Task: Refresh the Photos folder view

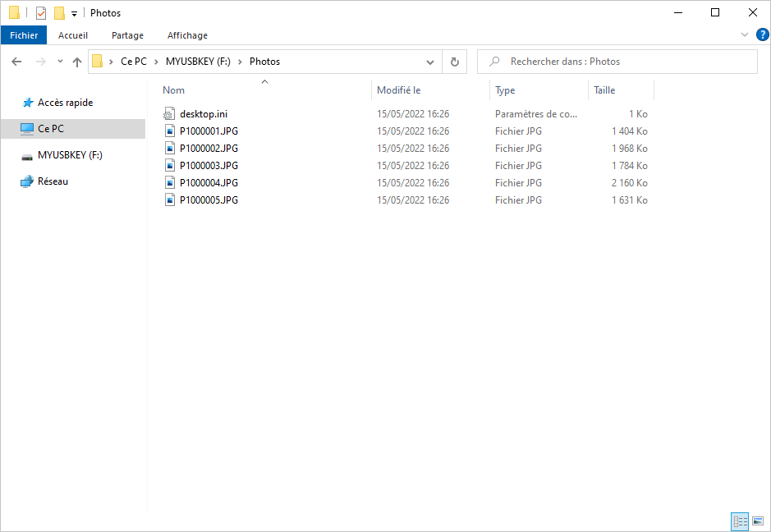Action: coord(455,62)
